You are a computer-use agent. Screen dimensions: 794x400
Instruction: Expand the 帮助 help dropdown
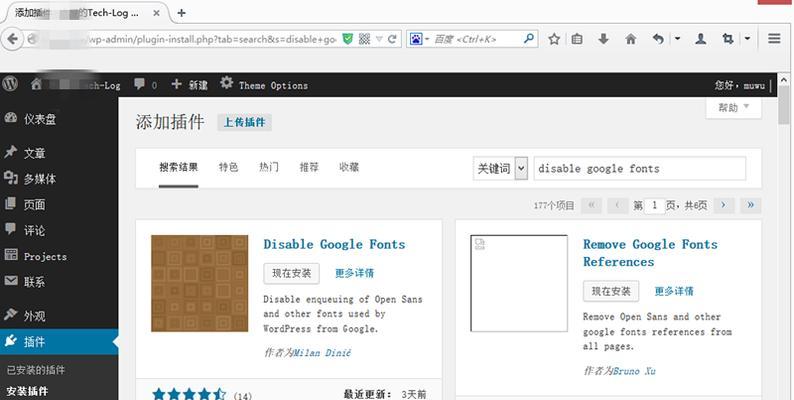(x=733, y=107)
